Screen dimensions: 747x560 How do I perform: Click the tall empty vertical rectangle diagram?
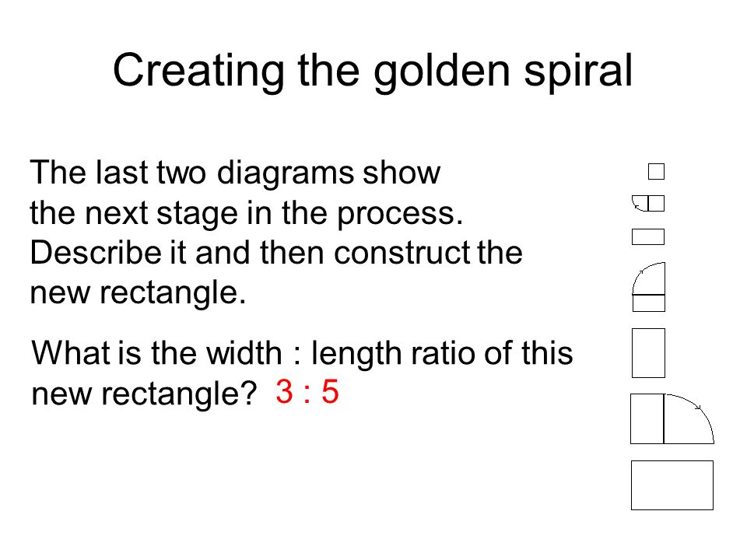pyautogui.click(x=648, y=353)
